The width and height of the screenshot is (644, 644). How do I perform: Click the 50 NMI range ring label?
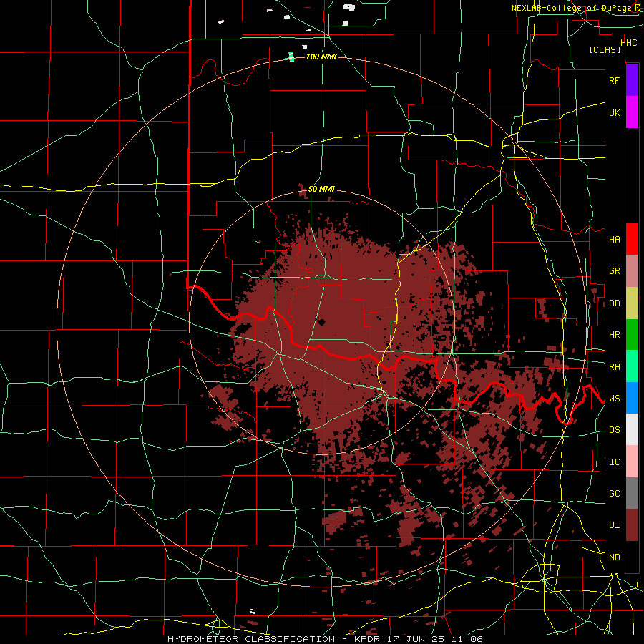(x=321, y=189)
